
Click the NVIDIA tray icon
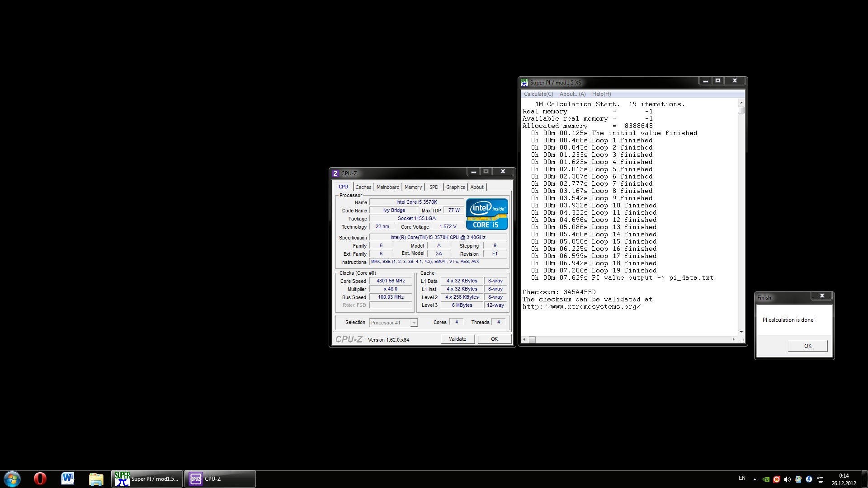point(766,479)
